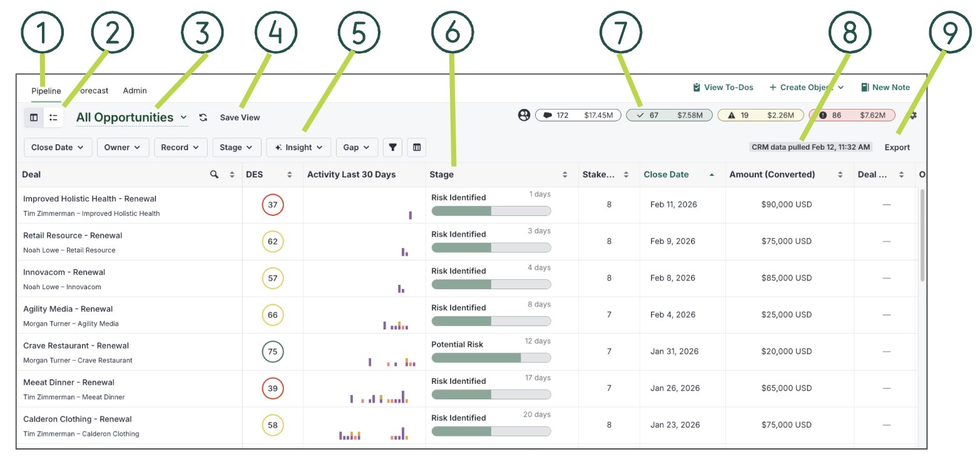Image resolution: width=980 pixels, height=457 pixels.
Task: Switch to the Forecast tab
Action: pos(91,91)
